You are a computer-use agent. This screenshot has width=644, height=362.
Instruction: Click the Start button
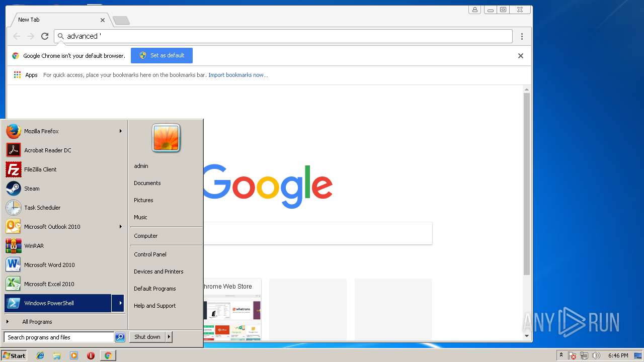[x=14, y=355]
